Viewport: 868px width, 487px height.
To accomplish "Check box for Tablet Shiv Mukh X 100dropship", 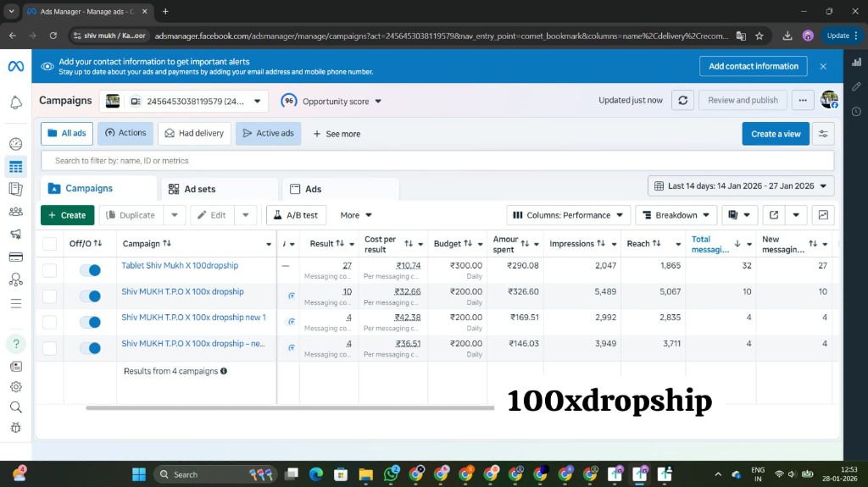I will click(50, 270).
